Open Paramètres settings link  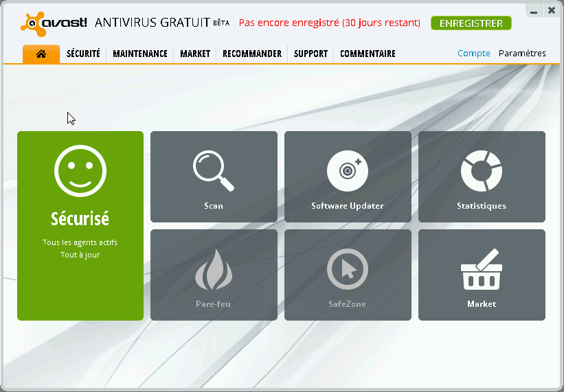pyautogui.click(x=522, y=54)
